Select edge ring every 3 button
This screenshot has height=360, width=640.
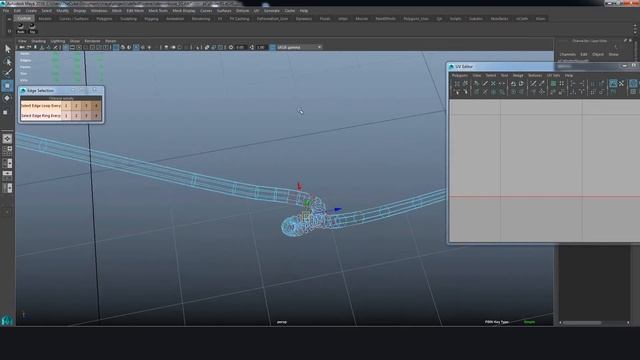pyautogui.click(x=86, y=116)
